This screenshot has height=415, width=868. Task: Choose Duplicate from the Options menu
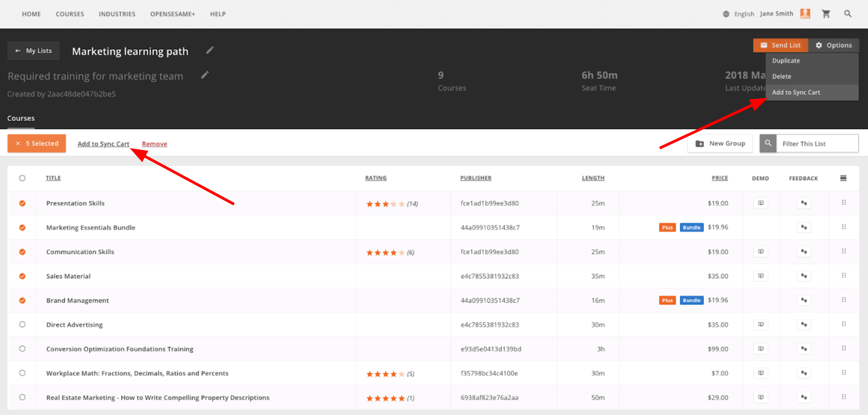[x=786, y=61]
